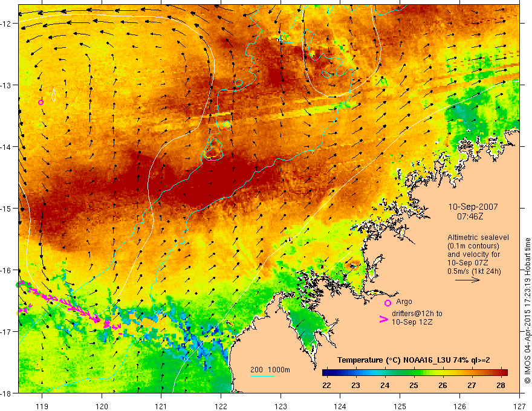Click the longitude axis label 125

click(400, 406)
